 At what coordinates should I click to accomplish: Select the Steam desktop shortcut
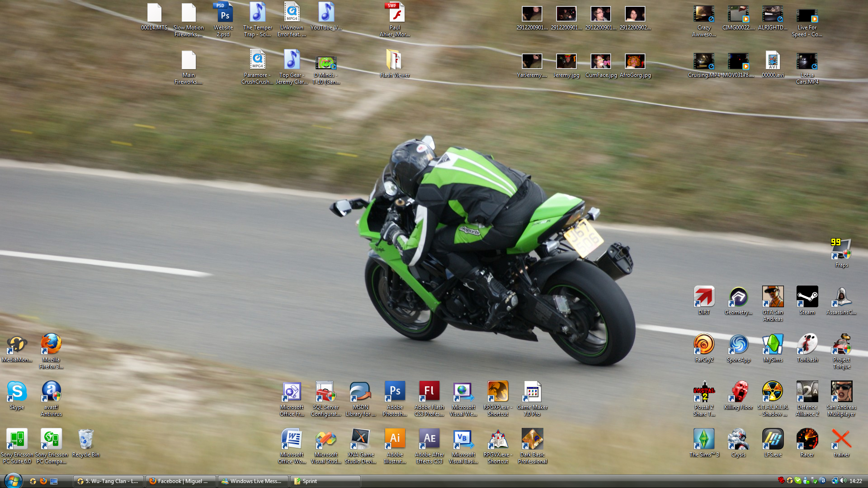[x=807, y=297]
